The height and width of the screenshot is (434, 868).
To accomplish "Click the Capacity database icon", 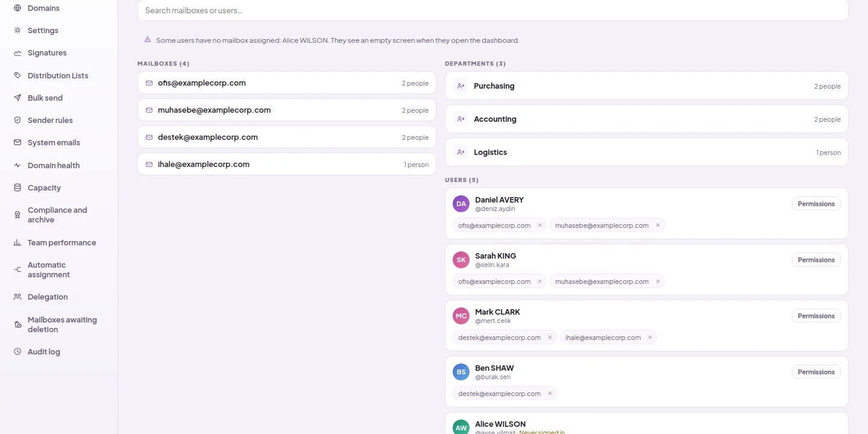I will click(x=17, y=188).
